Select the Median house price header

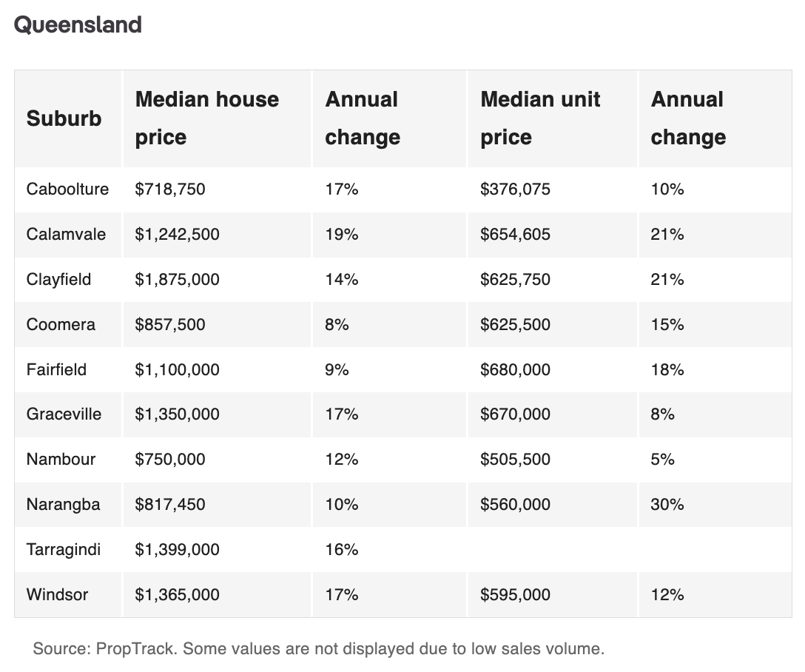tap(207, 118)
